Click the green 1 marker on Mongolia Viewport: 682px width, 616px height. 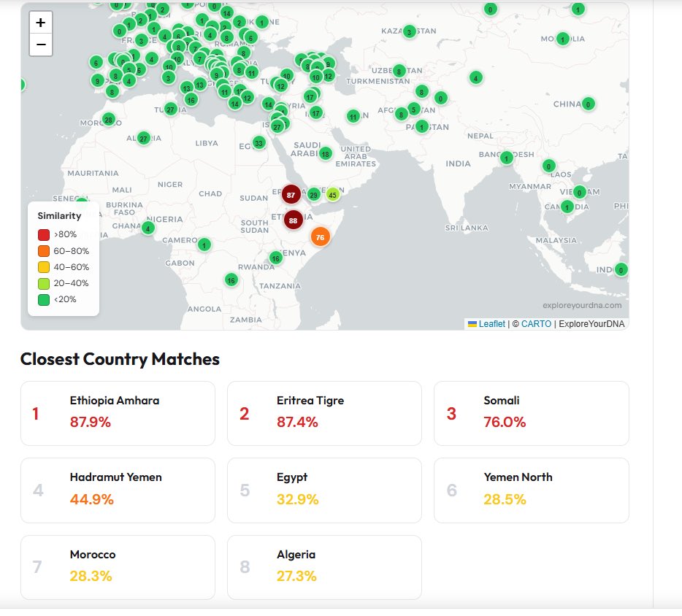coord(563,39)
